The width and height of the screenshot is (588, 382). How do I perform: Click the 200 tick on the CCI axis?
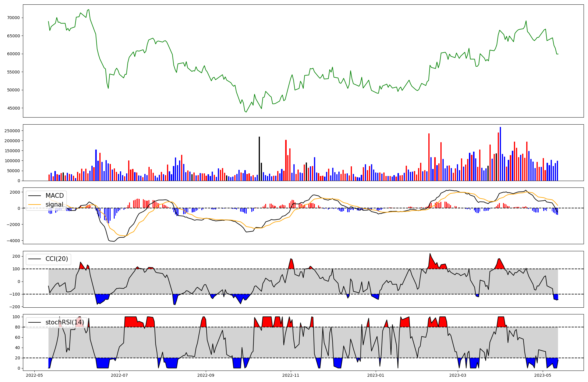click(x=16, y=256)
